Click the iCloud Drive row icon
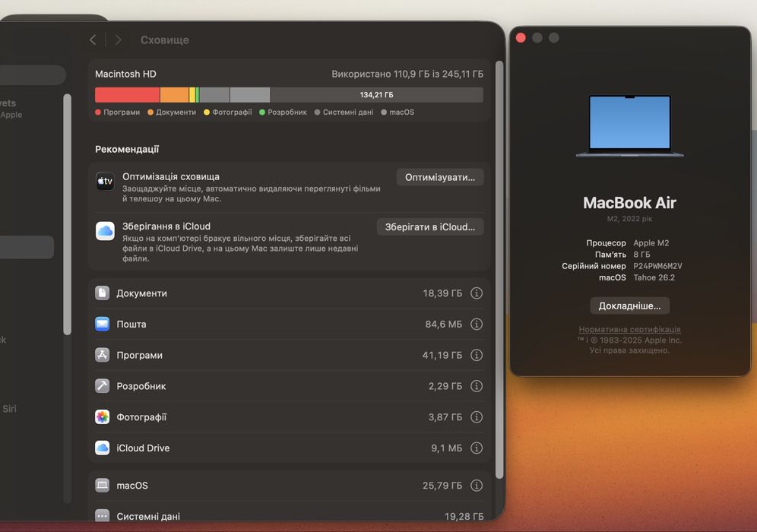 tap(102, 448)
